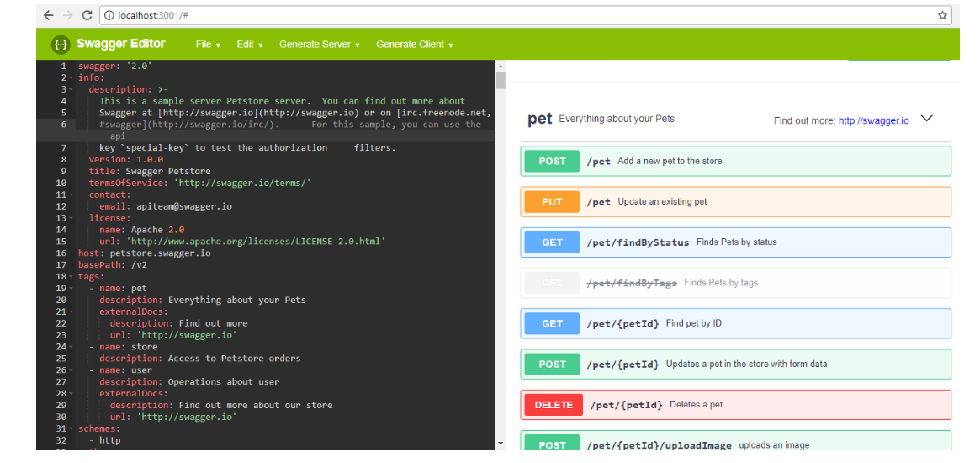Fold the tags block at line 18

pyautogui.click(x=71, y=277)
